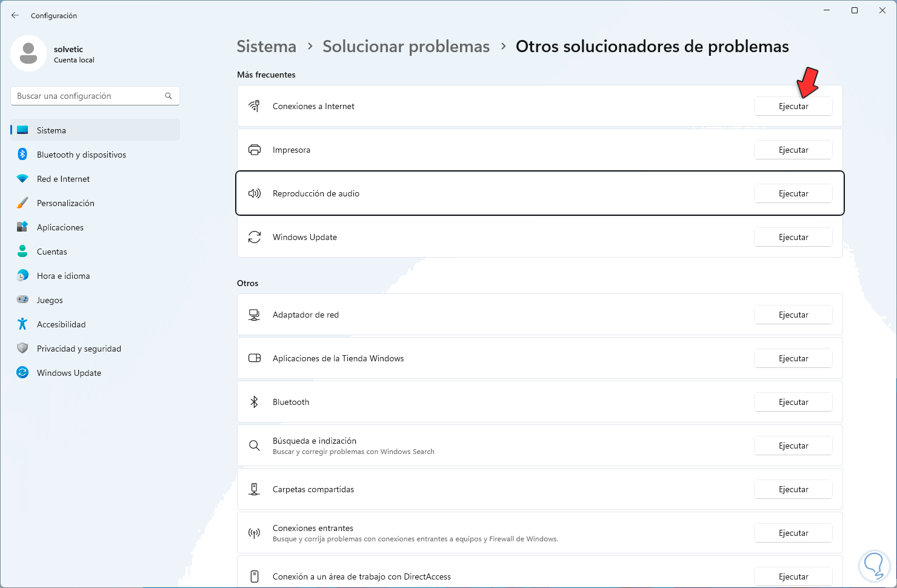Screen dimensions: 897x588
Task: Click the back arrow in Configuración
Action: coord(15,15)
